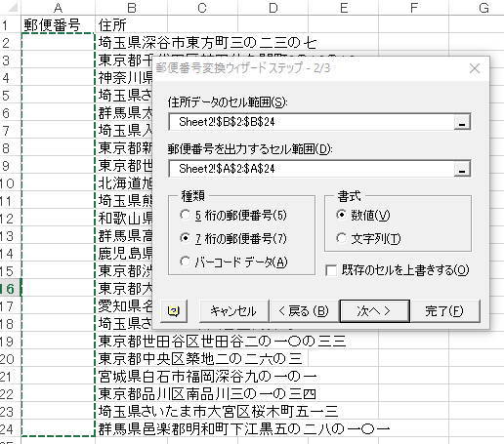504x444 pixels.
Task: Choose the バーコードデータ radio option
Action: tap(185, 262)
